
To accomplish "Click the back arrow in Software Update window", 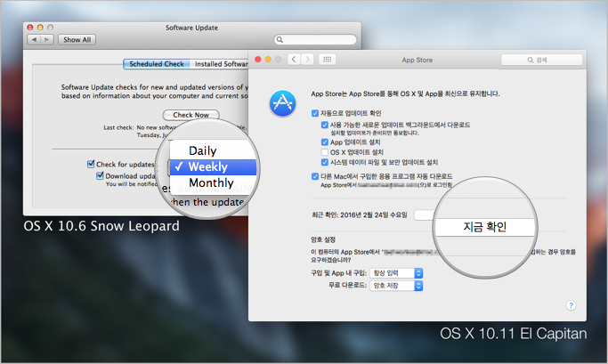I will (34, 39).
